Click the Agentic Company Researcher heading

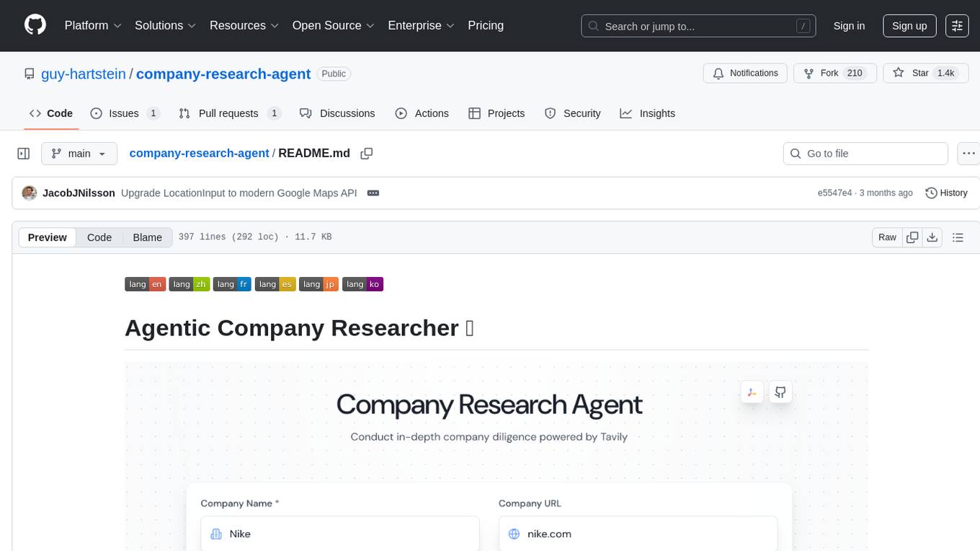pos(300,328)
